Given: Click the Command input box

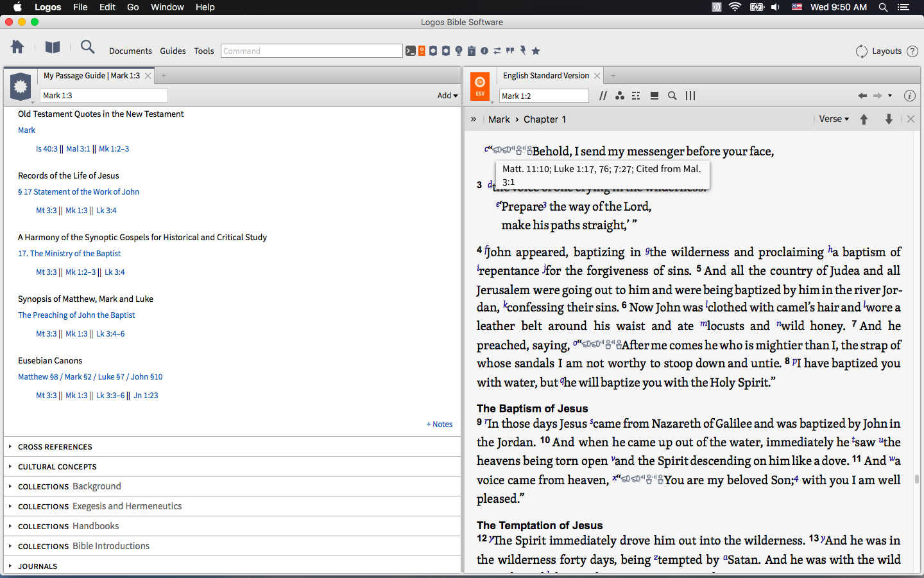Looking at the screenshot, I should pos(312,51).
